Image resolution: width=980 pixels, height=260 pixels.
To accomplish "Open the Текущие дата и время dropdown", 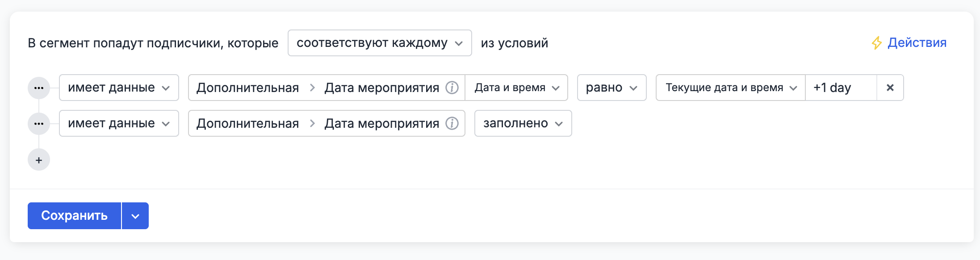I will coord(730,88).
